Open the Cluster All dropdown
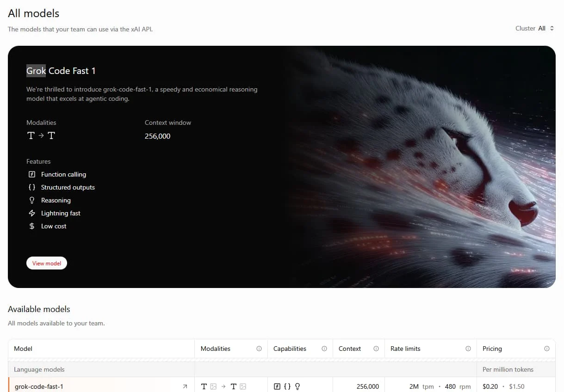This screenshot has height=392, width=564. (534, 28)
